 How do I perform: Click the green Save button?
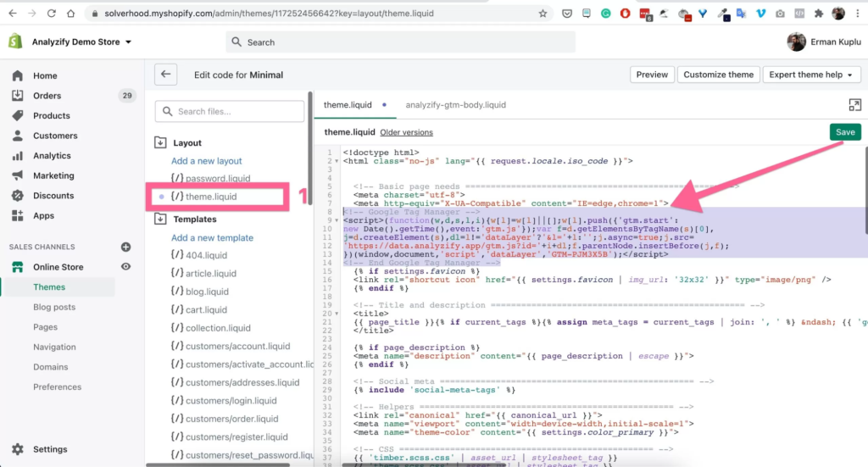(845, 132)
